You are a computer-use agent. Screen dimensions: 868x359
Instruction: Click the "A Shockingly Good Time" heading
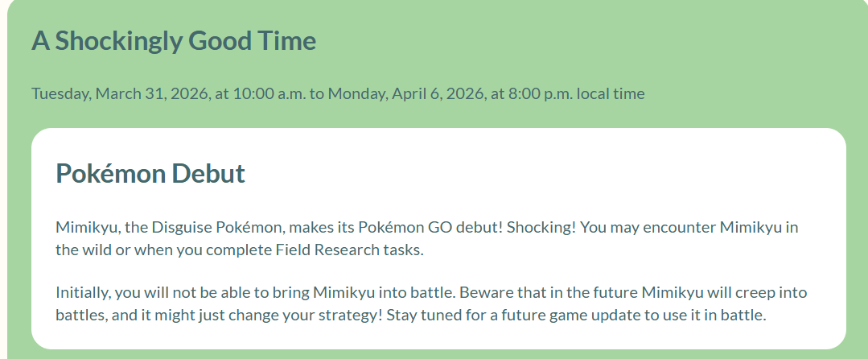coord(174,41)
